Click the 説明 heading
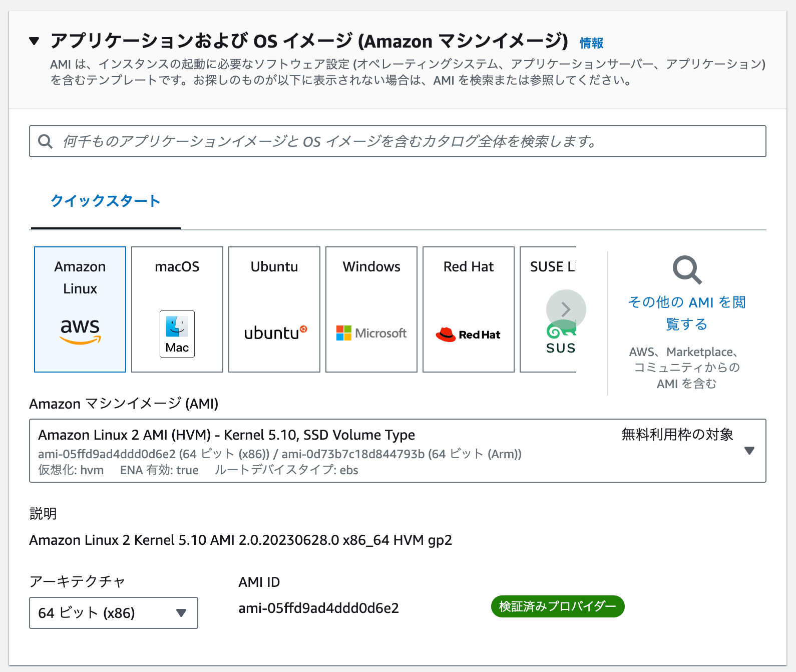Image resolution: width=796 pixels, height=672 pixels. pyautogui.click(x=43, y=514)
